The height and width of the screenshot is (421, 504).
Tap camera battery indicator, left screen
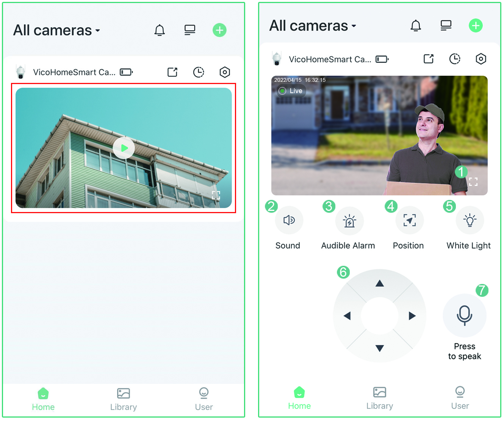coord(126,72)
